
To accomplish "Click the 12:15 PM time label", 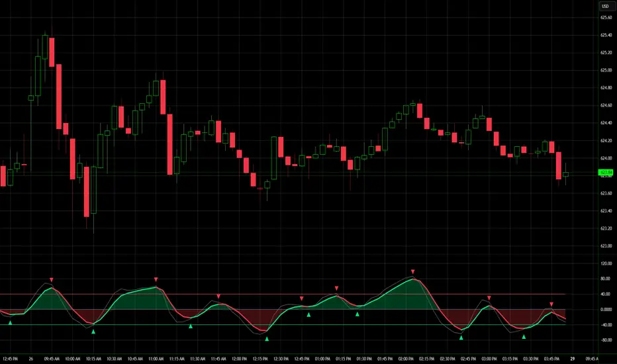I will coord(260,359).
